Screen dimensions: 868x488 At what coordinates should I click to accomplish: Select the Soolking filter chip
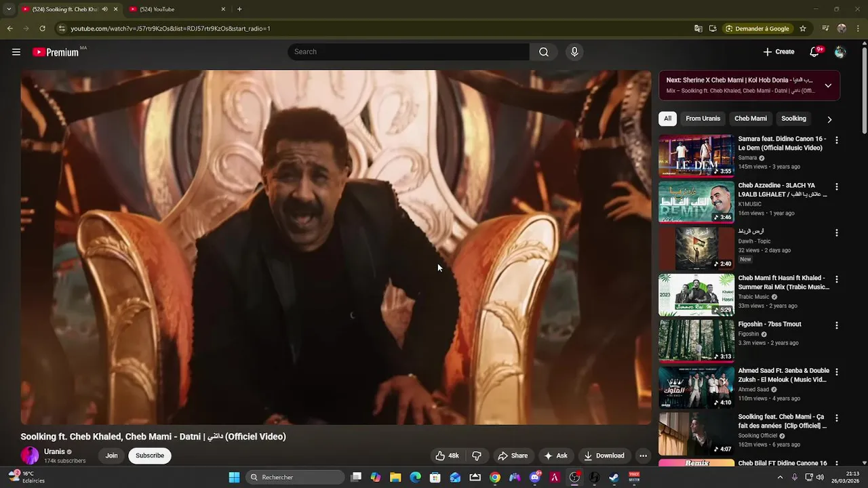(x=793, y=119)
